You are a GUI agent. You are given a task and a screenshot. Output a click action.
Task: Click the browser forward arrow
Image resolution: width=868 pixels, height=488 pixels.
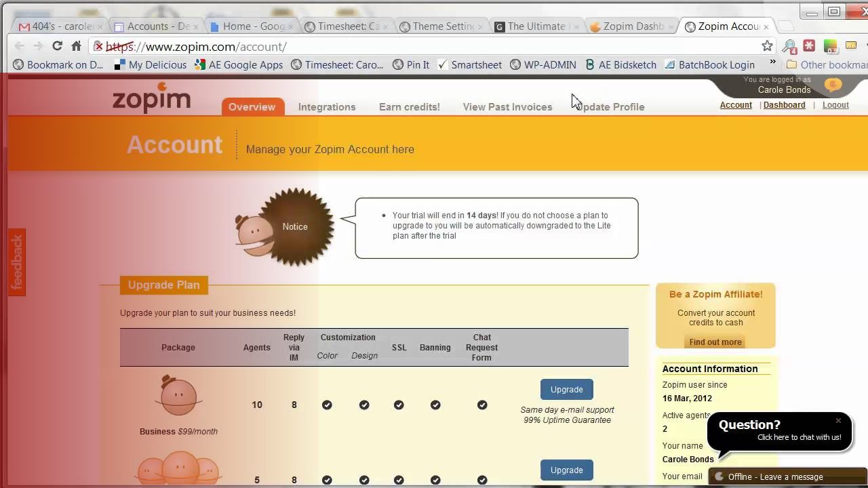coord(38,46)
